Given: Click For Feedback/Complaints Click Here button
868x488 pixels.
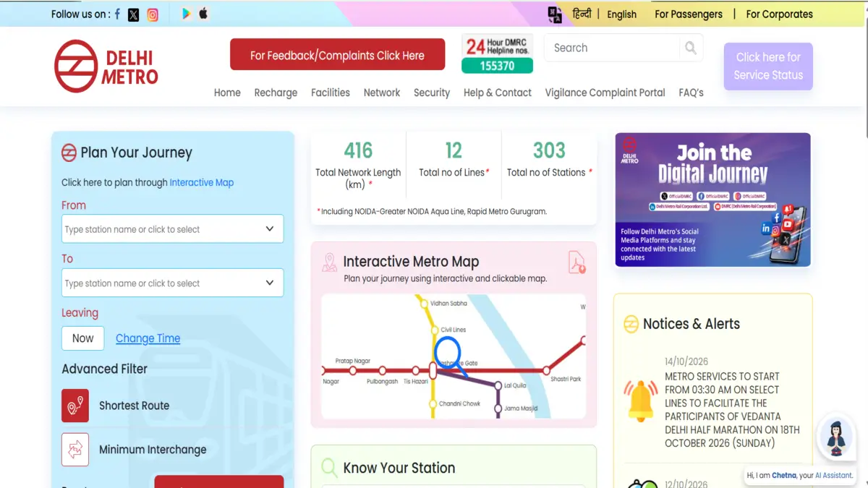Looking at the screenshot, I should (337, 55).
